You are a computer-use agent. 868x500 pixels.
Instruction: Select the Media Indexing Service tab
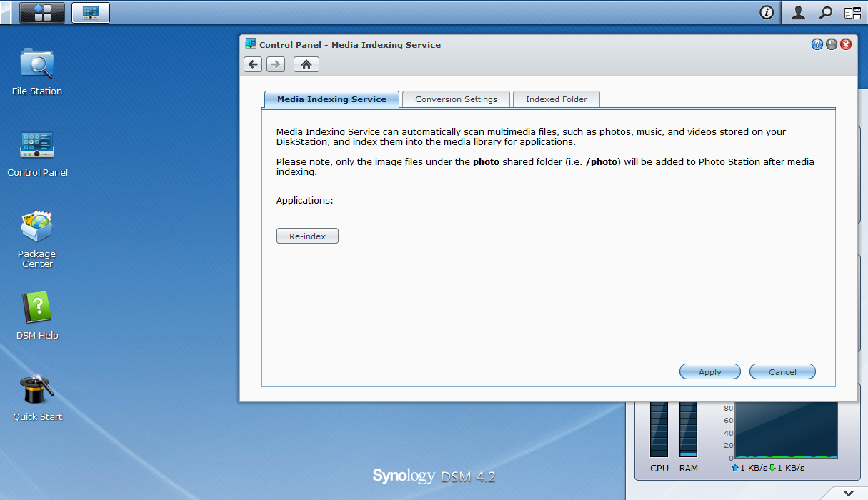(331, 99)
